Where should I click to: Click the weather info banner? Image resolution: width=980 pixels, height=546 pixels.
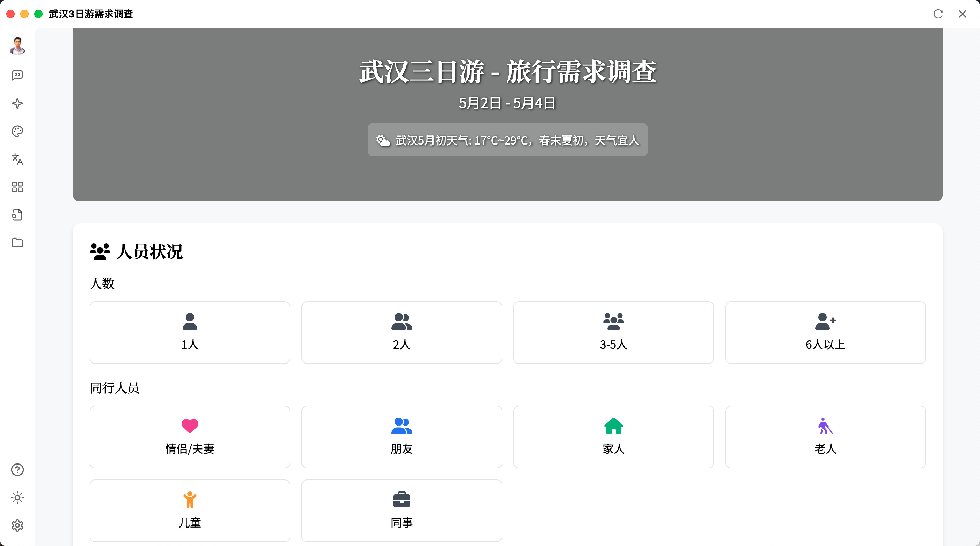tap(507, 140)
